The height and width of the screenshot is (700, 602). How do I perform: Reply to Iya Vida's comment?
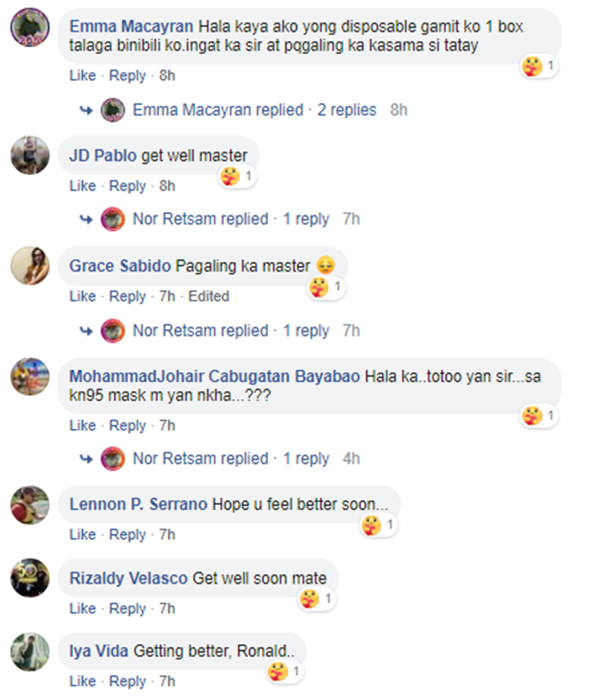[x=128, y=682]
